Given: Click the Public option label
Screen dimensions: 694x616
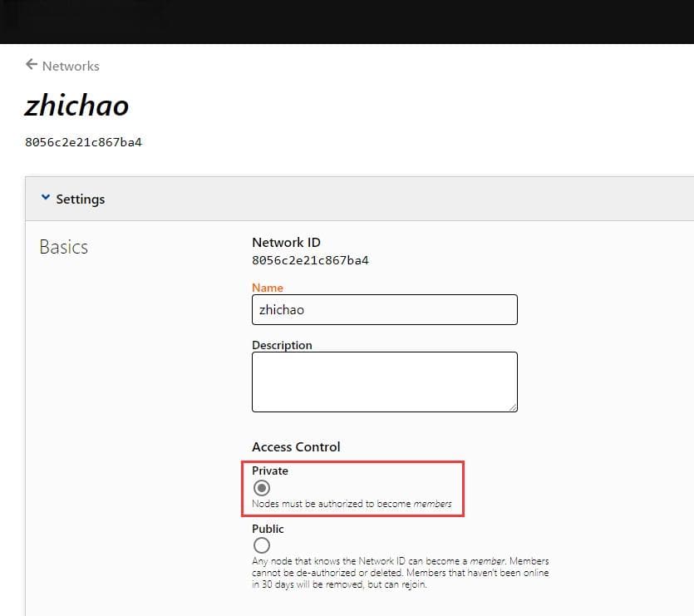Looking at the screenshot, I should point(268,529).
